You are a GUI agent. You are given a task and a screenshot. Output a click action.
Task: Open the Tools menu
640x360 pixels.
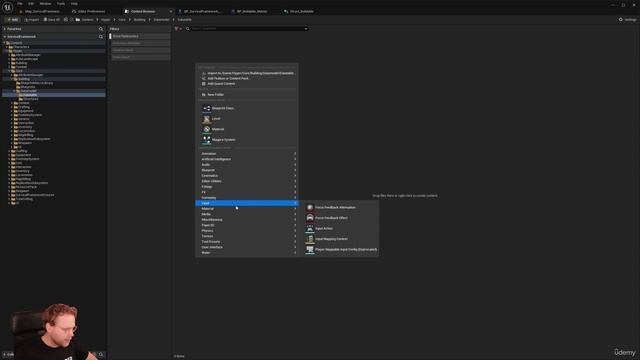[61, 4]
